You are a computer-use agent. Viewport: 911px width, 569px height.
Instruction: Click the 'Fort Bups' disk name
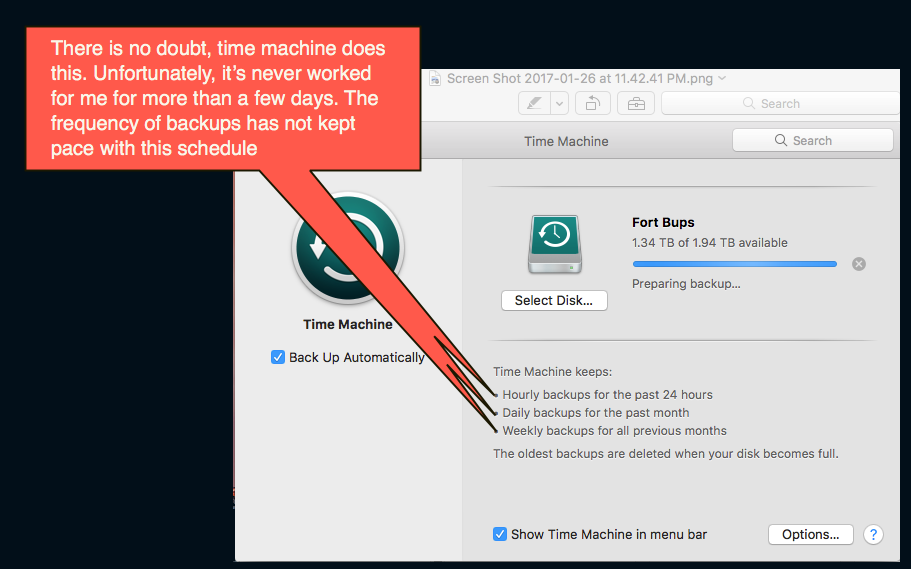coord(663,222)
